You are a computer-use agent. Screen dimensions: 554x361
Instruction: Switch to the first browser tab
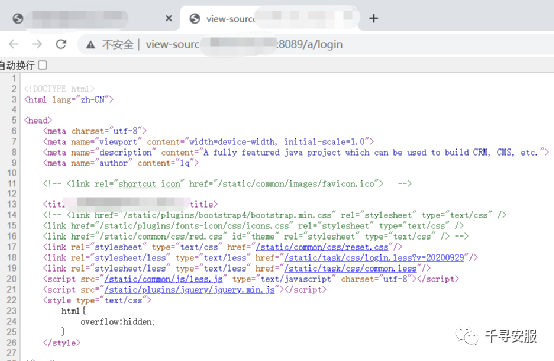[90, 18]
